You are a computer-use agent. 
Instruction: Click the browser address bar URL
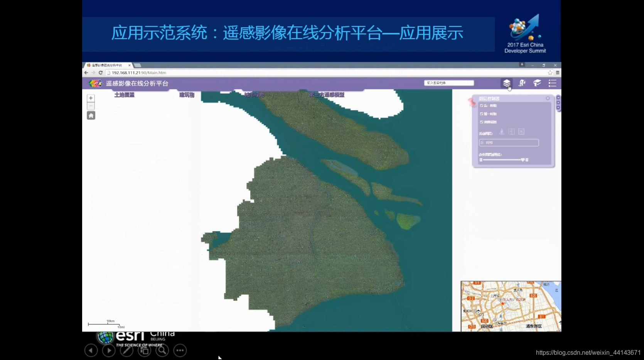click(x=139, y=73)
